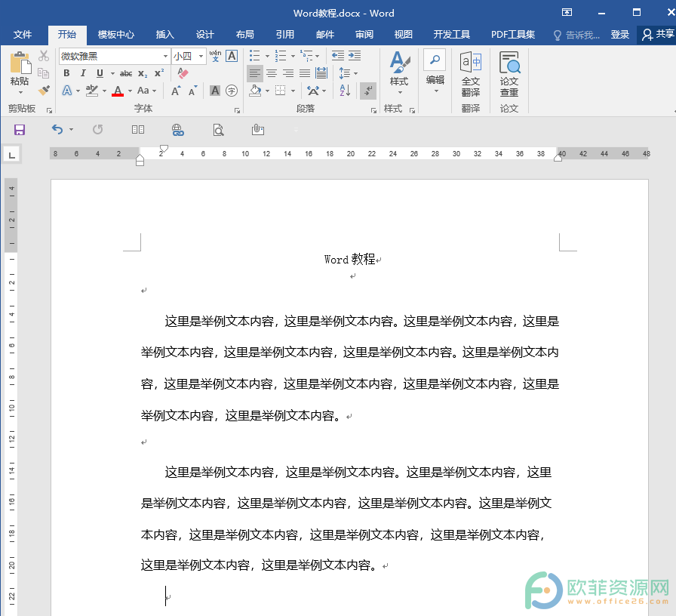Open borders dropdown arrow
The width and height of the screenshot is (676, 616).
293,91
